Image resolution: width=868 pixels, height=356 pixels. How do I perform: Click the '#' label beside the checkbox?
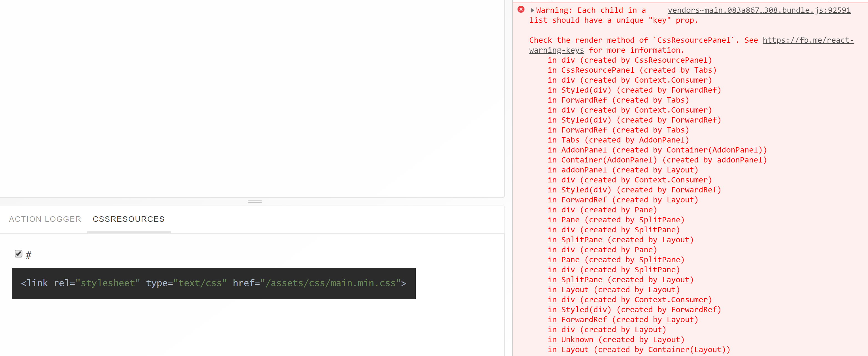(29, 255)
